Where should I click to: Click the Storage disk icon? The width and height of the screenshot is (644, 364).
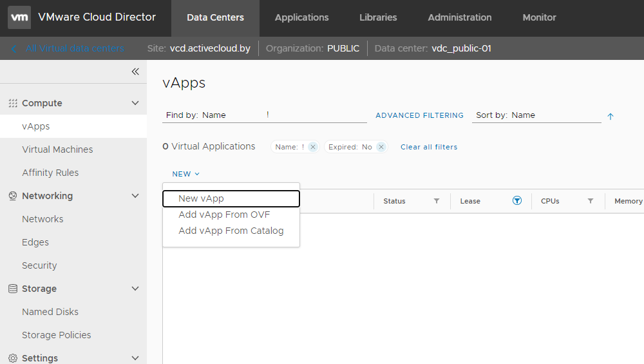coord(13,289)
